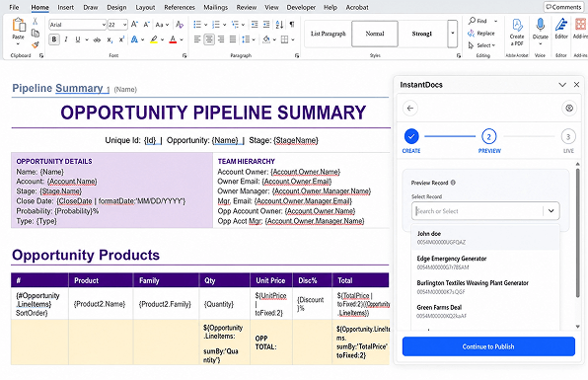Expand the Styles gallery

click(452, 34)
